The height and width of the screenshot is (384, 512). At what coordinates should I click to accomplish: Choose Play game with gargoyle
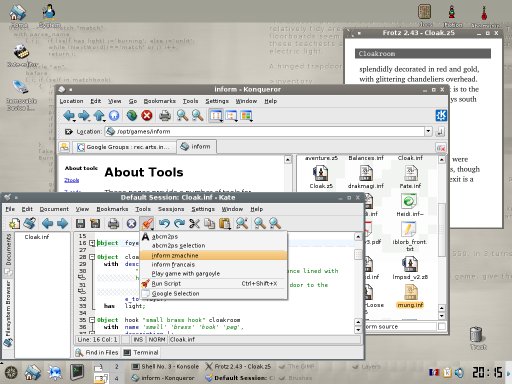(x=213, y=274)
